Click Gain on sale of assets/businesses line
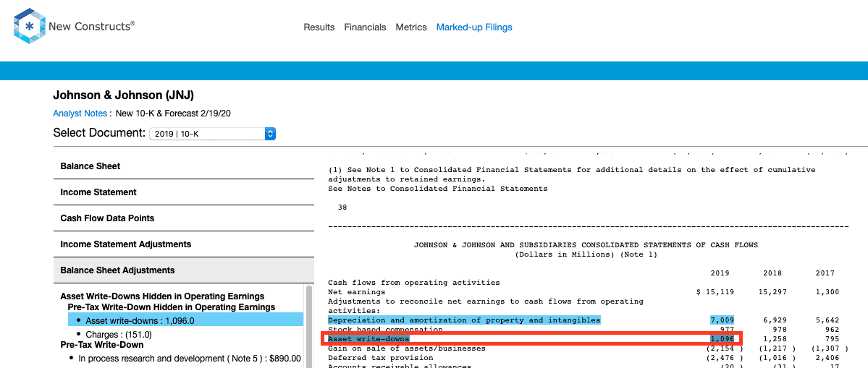 coord(406,348)
